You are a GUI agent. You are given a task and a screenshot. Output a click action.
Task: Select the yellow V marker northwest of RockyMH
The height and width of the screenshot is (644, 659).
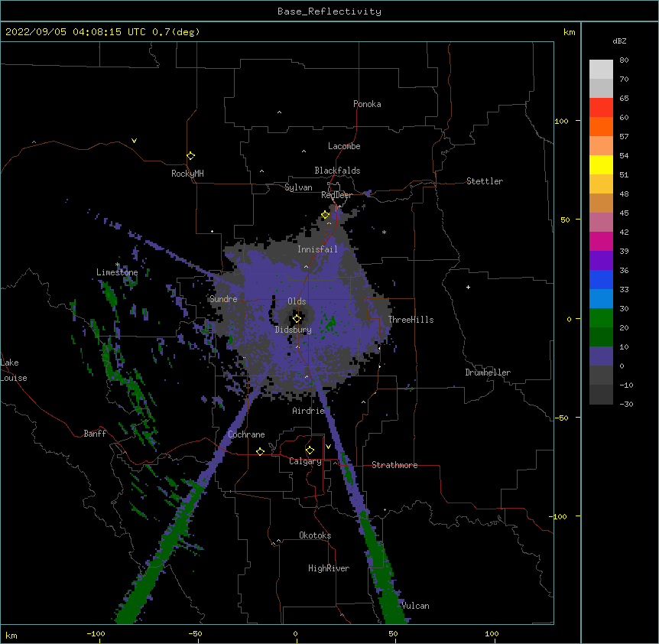click(134, 141)
